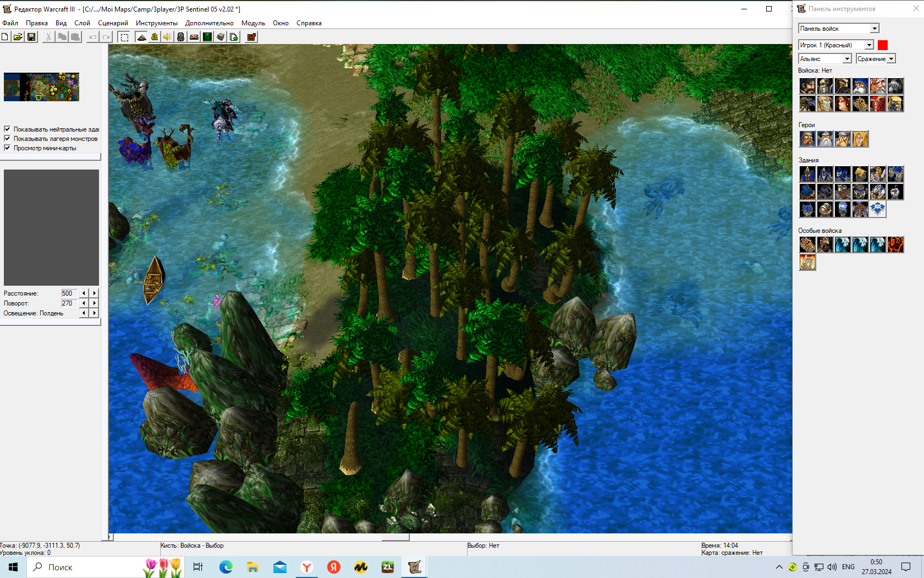This screenshot has width=924, height=578.
Task: Click the open map folder icon
Action: (x=18, y=37)
